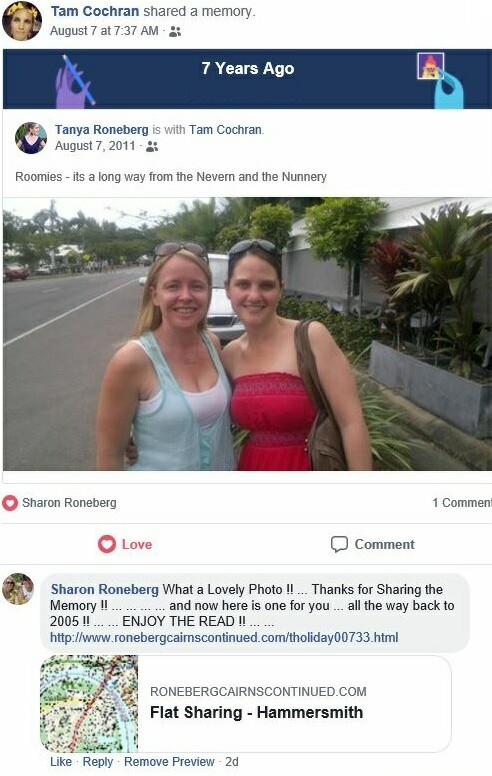Like Sharon Roneberg's comment
Image resolution: width=492 pixels, height=776 pixels.
pos(61,762)
